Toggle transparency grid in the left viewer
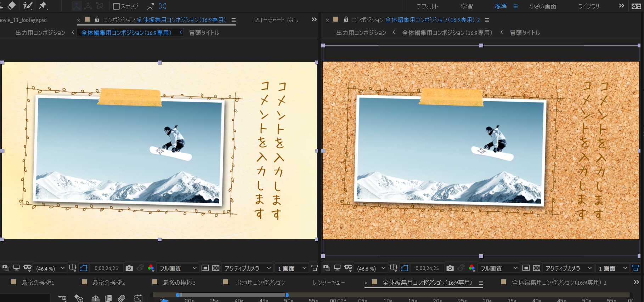This screenshot has width=644, height=302. click(x=216, y=268)
